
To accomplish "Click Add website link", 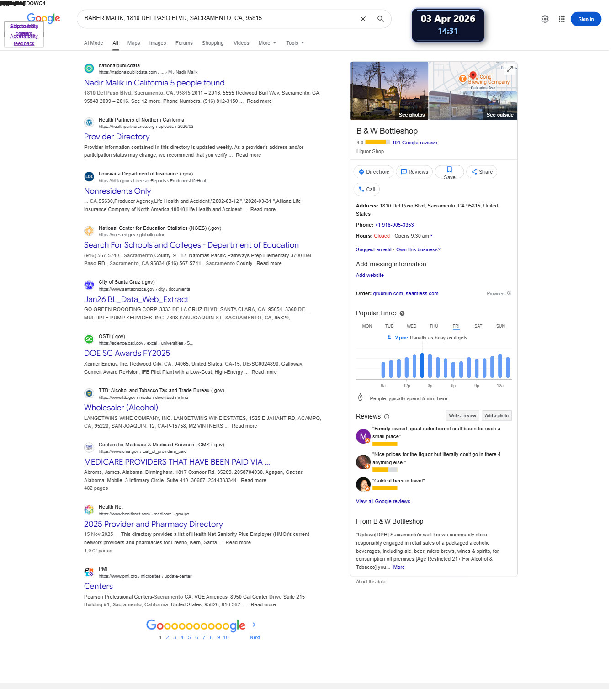I will 370,275.
